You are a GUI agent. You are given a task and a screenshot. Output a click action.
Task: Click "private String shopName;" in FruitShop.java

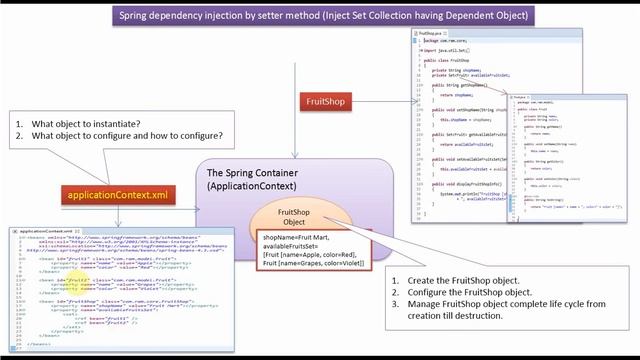tap(457, 70)
